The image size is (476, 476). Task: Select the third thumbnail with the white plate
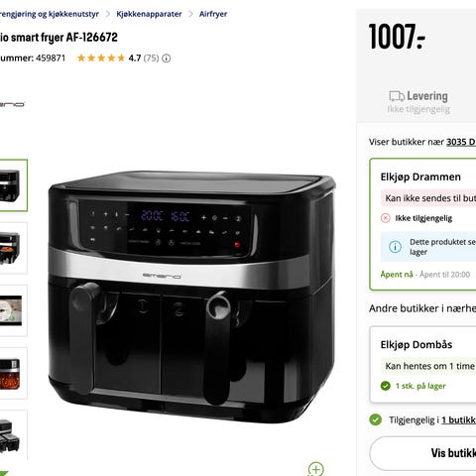pyautogui.click(x=12, y=310)
